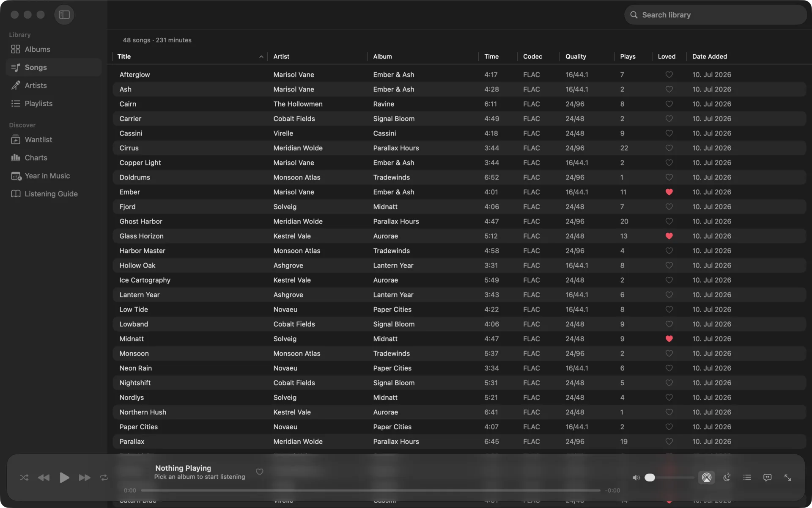Go to the Wantlist page
This screenshot has height=508, width=812.
54,140
